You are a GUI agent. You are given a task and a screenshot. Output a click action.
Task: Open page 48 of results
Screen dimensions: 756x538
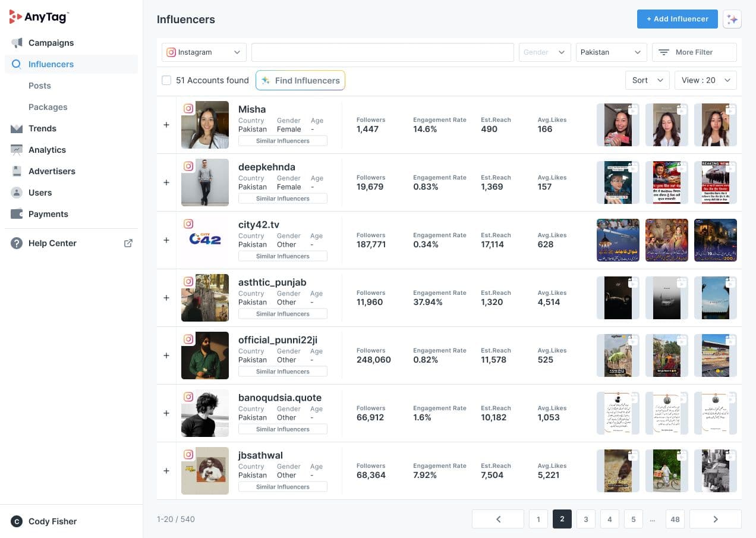[675, 519]
